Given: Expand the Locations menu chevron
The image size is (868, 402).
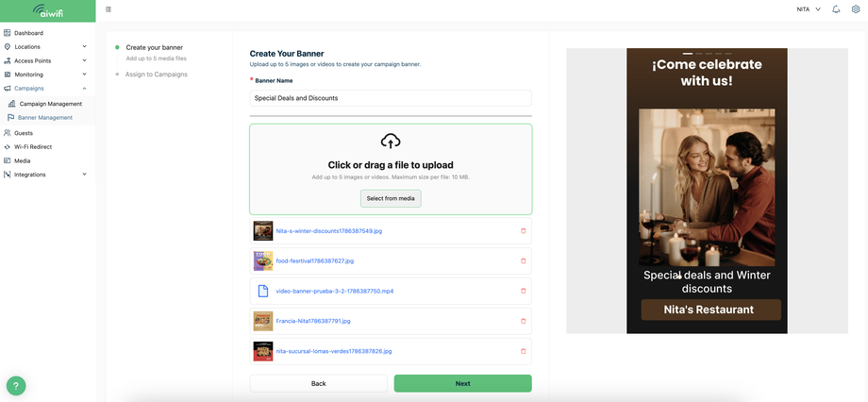Looking at the screenshot, I should tap(85, 47).
